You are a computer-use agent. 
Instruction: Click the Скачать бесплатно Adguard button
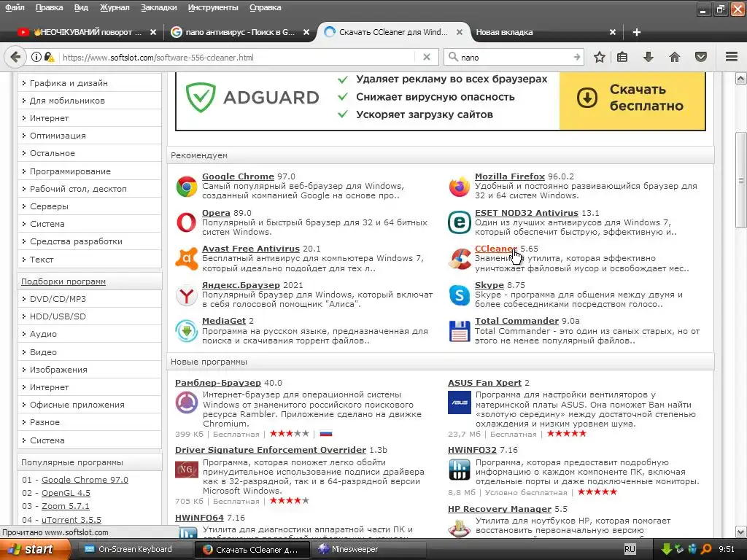[x=632, y=99]
